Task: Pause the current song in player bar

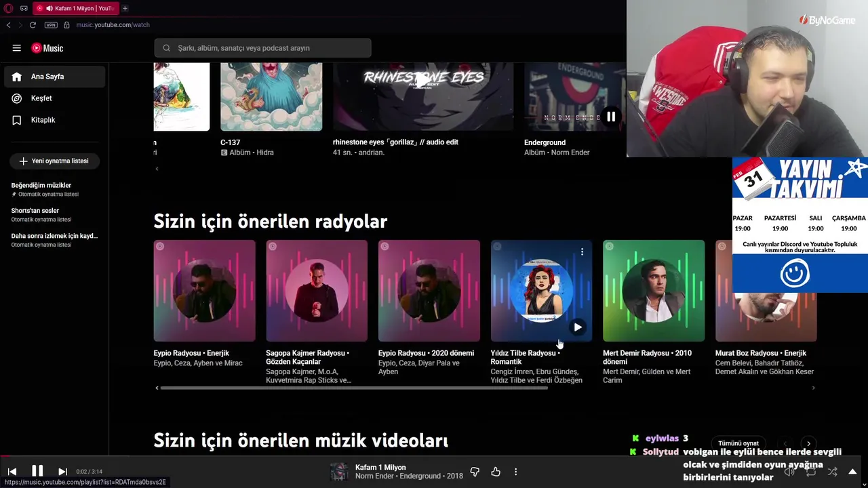Action: tap(37, 471)
